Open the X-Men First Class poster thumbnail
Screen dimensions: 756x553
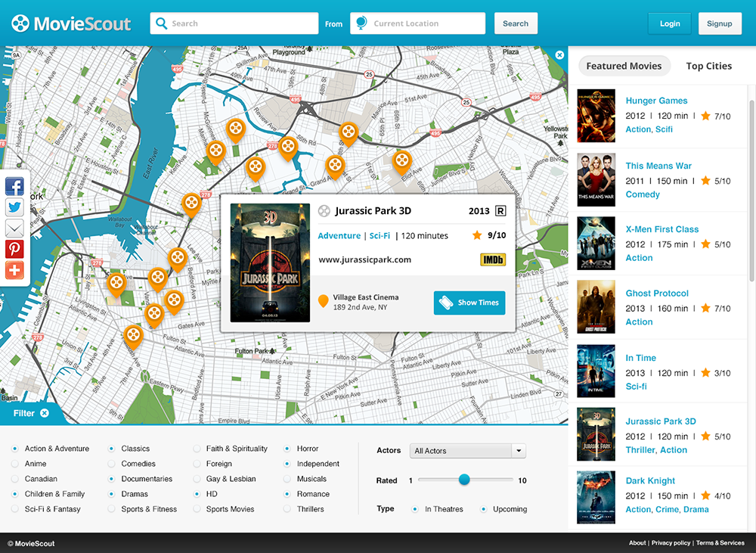(x=596, y=243)
